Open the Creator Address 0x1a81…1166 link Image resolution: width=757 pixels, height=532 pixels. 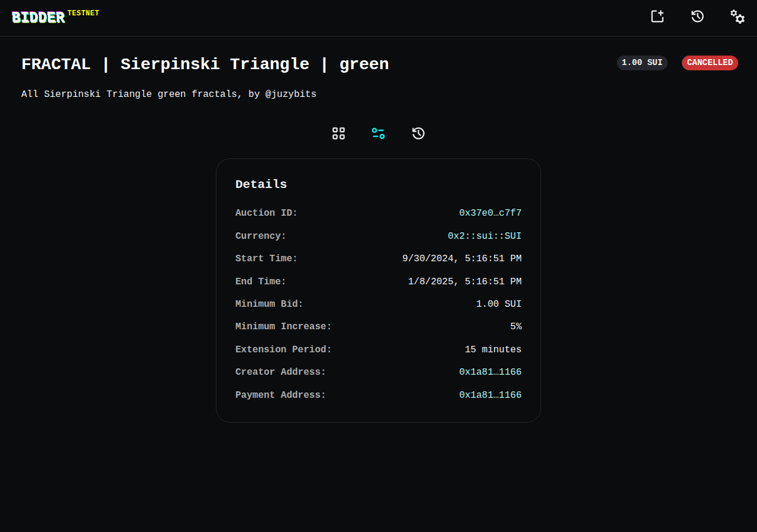pos(490,372)
